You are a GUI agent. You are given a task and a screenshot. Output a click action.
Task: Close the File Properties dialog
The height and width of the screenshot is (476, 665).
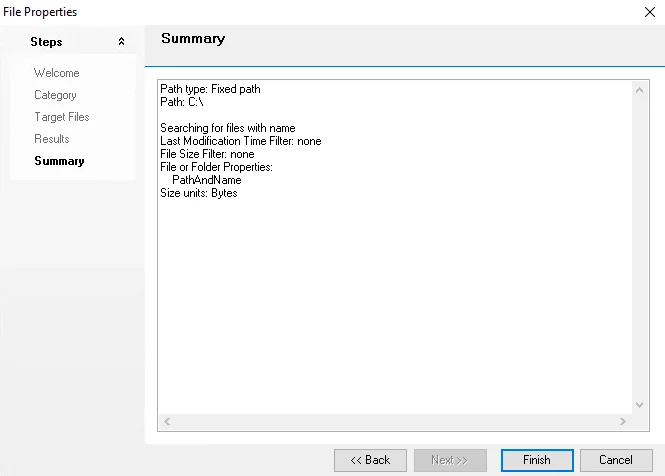click(x=650, y=12)
